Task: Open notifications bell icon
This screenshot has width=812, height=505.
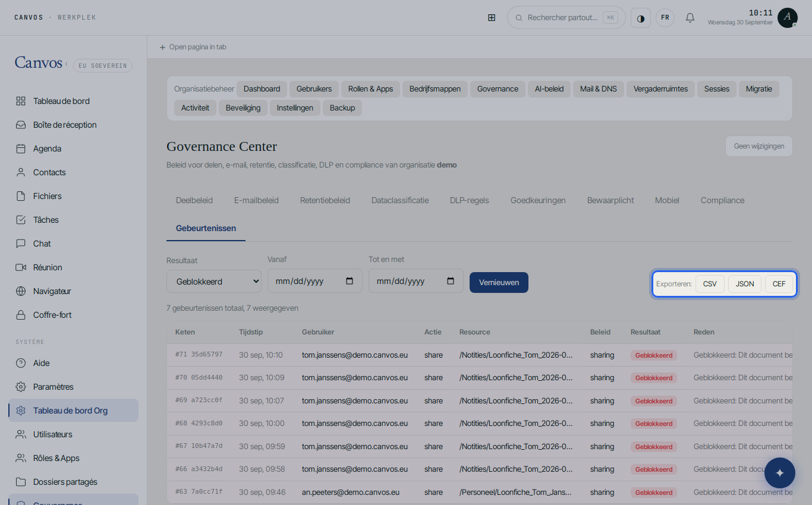Action: (690, 18)
